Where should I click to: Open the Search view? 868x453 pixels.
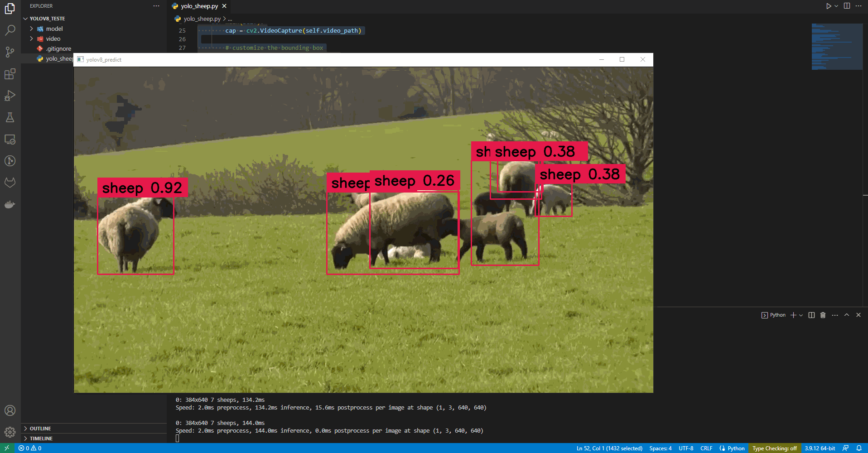click(10, 30)
